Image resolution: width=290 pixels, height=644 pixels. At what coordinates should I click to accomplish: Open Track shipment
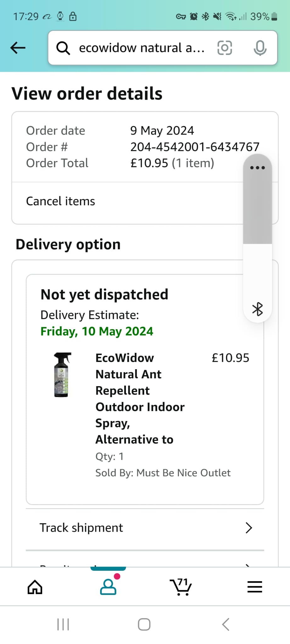point(145,528)
